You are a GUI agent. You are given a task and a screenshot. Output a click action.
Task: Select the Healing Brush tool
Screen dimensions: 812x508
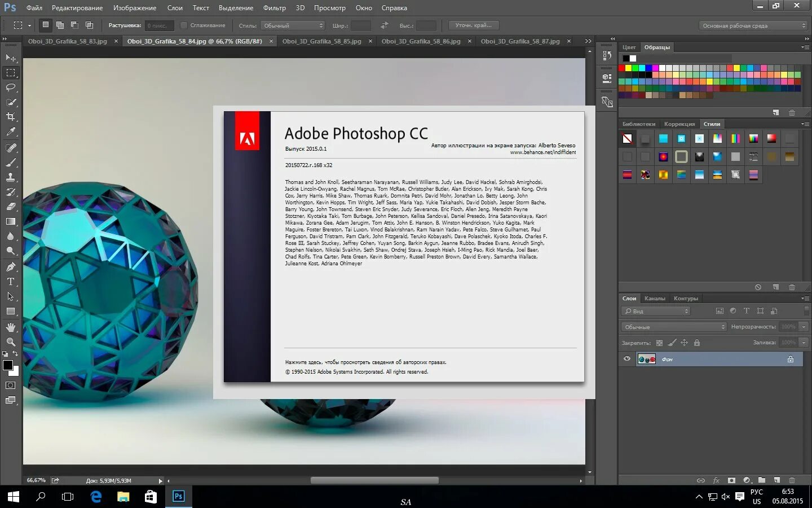pyautogui.click(x=11, y=148)
